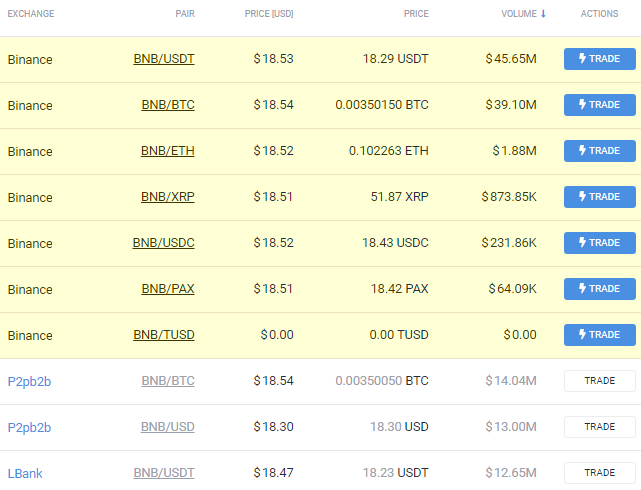Select the 0.00350150 BTC price
The height and width of the screenshot is (490, 641).
(x=382, y=105)
